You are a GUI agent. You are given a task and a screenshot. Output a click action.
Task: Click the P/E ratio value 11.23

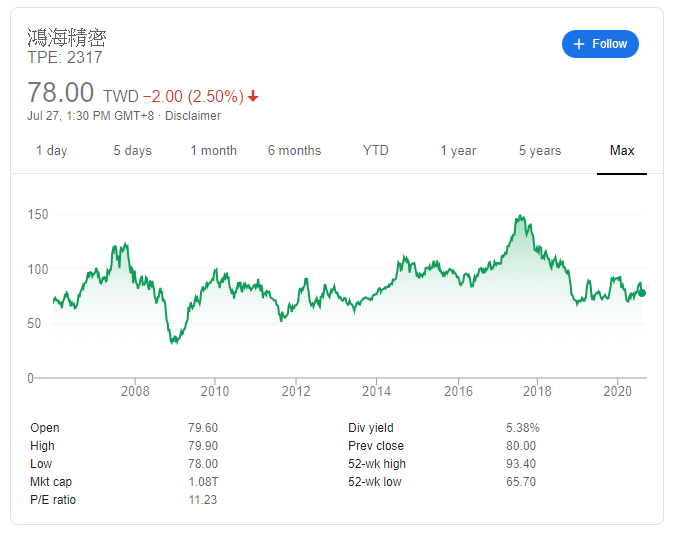[x=203, y=500]
